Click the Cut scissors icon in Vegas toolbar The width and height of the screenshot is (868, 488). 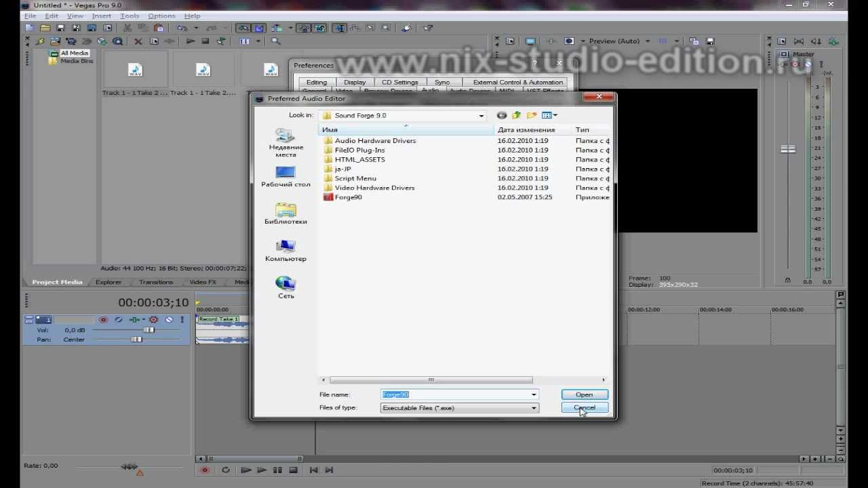pos(127,28)
